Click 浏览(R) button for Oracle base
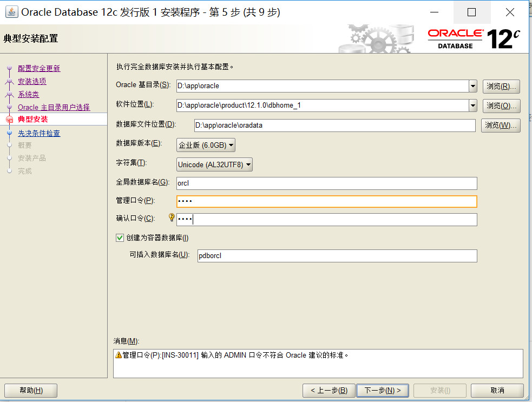 pos(501,86)
